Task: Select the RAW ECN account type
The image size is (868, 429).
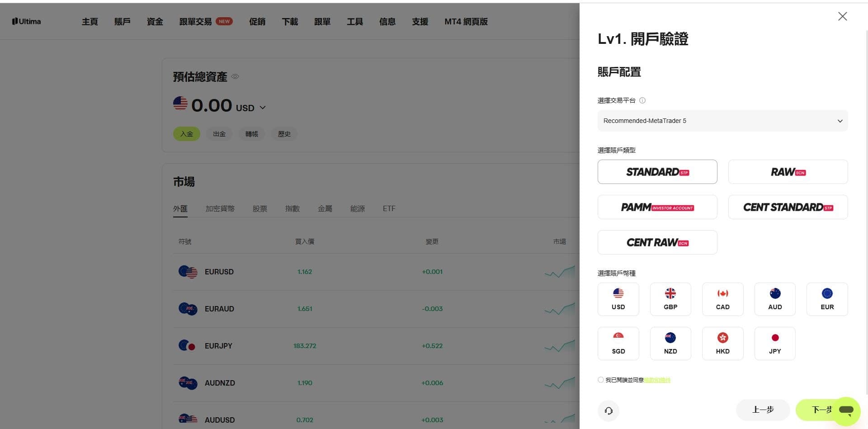Action: coord(788,172)
